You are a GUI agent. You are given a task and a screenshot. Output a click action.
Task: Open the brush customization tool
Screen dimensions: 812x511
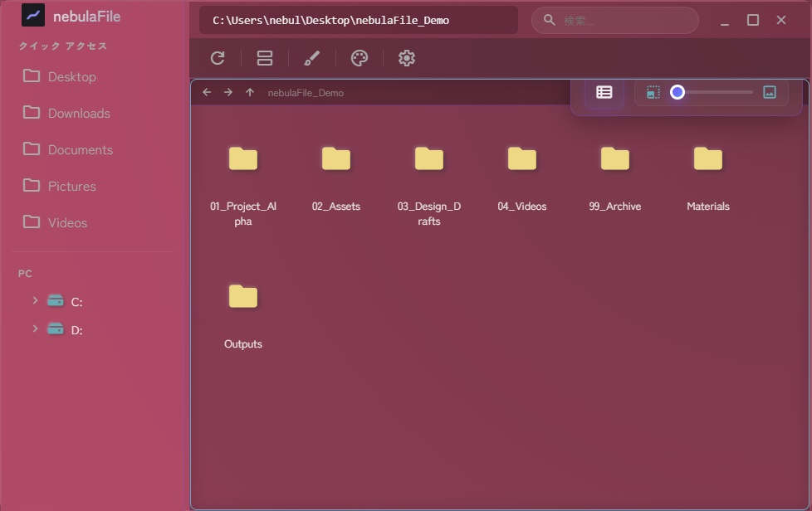pyautogui.click(x=311, y=58)
